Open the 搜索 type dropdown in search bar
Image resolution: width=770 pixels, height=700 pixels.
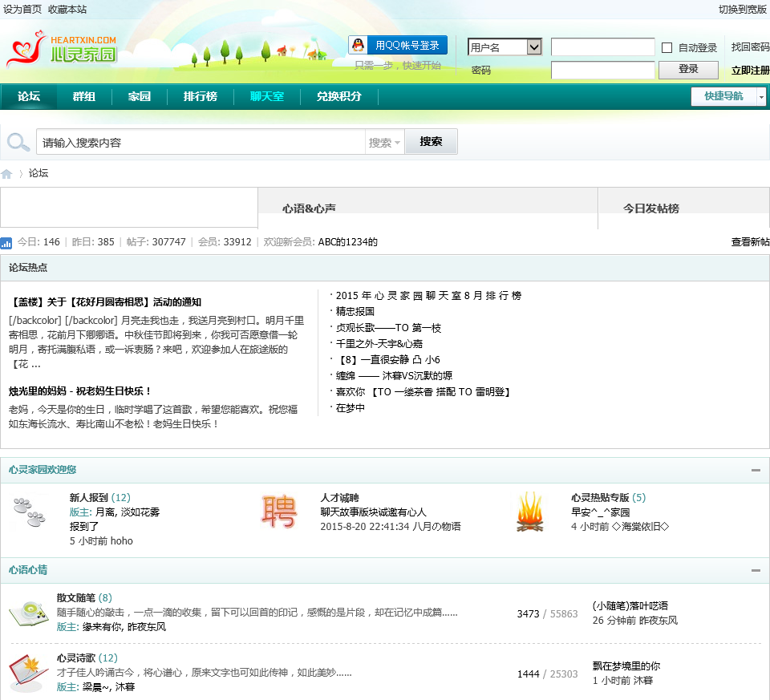[x=385, y=143]
